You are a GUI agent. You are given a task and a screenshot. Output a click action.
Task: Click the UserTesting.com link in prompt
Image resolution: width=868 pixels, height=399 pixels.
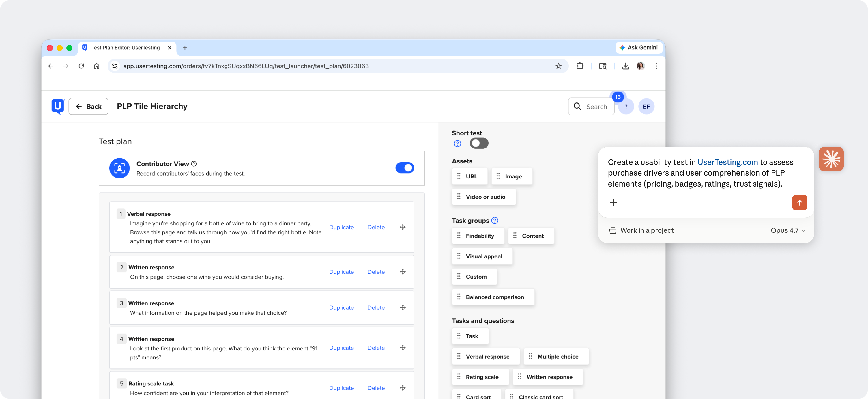tap(727, 162)
